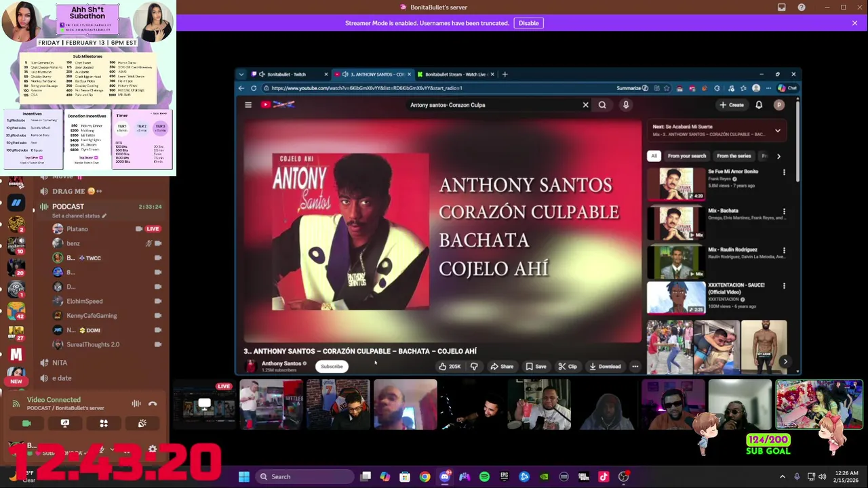This screenshot has width=868, height=488.
Task: Open Spotify from the taskbar
Action: coord(484,476)
